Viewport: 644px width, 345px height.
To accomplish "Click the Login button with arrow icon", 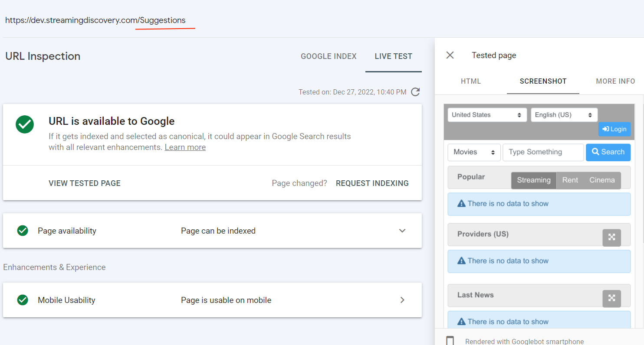I will point(614,129).
